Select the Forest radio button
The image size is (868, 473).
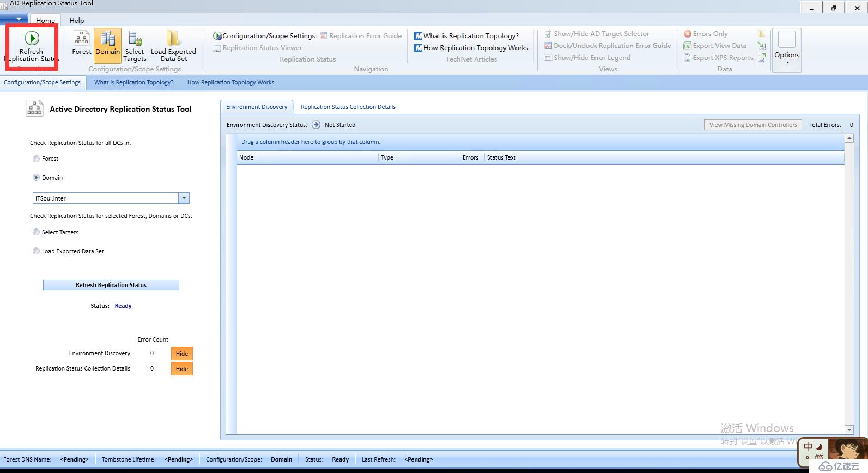[36, 159]
